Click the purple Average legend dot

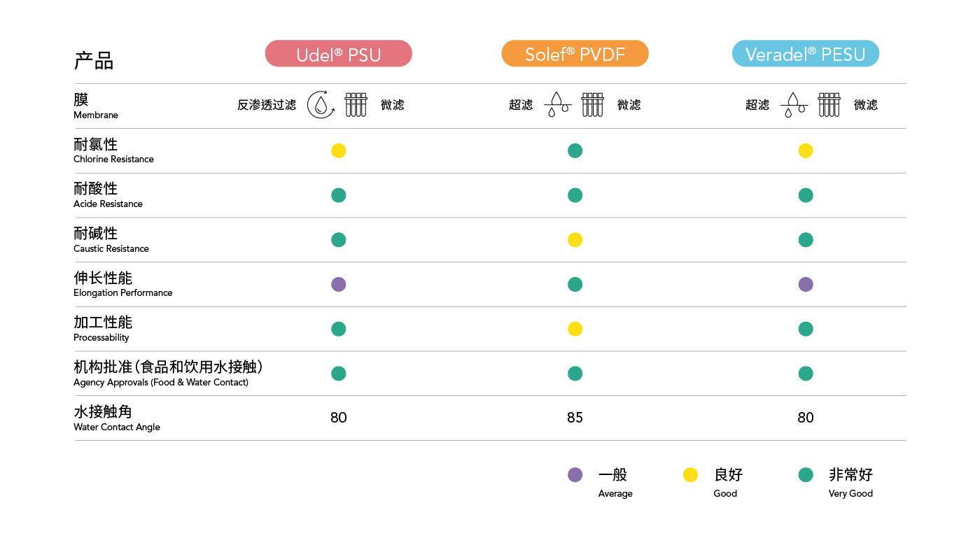pos(575,475)
